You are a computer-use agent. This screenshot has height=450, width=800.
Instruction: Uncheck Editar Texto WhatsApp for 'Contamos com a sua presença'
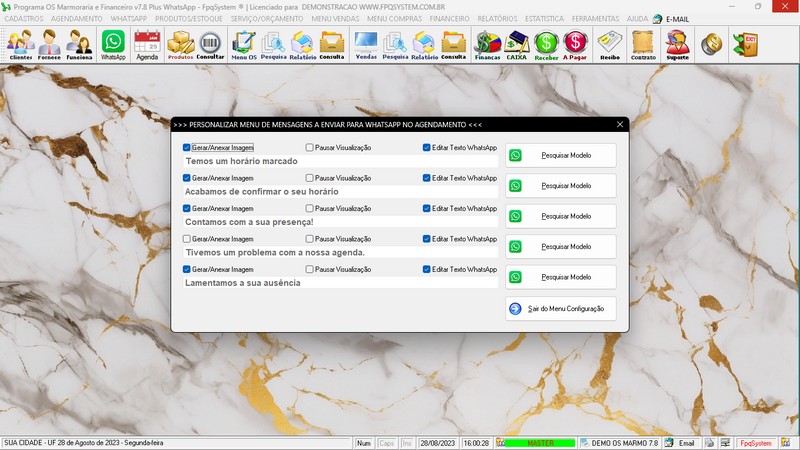point(427,208)
